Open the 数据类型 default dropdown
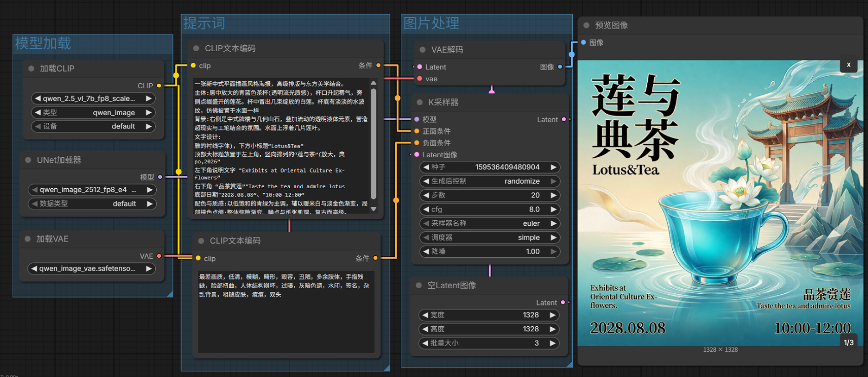The width and height of the screenshot is (868, 377). pyautogui.click(x=92, y=203)
